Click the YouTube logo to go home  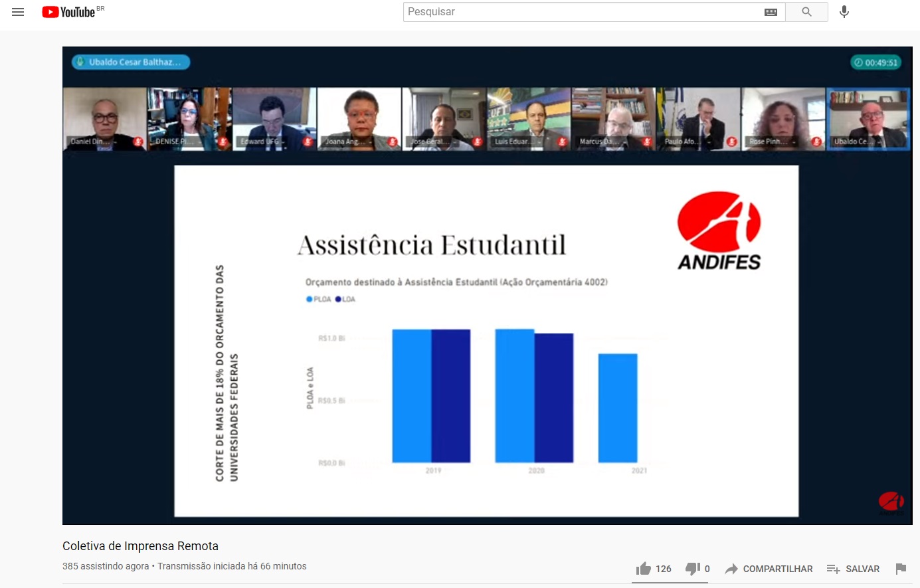[69, 12]
